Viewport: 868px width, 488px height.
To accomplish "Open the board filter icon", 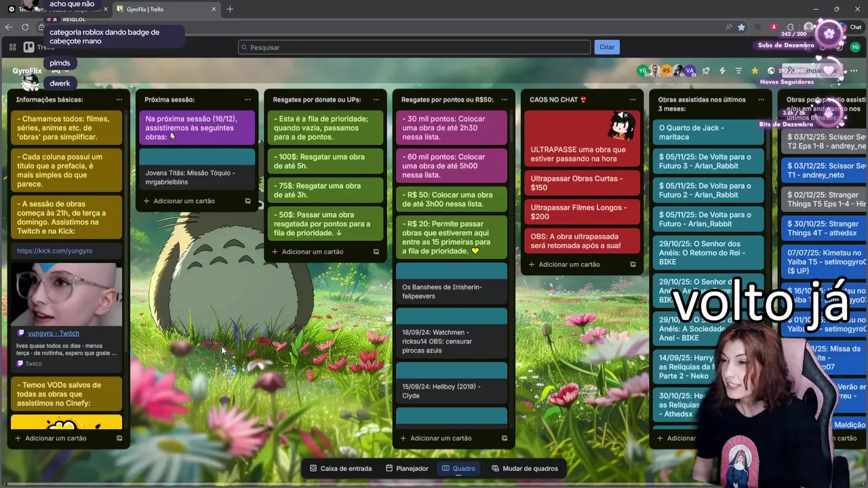I will pyautogui.click(x=738, y=70).
